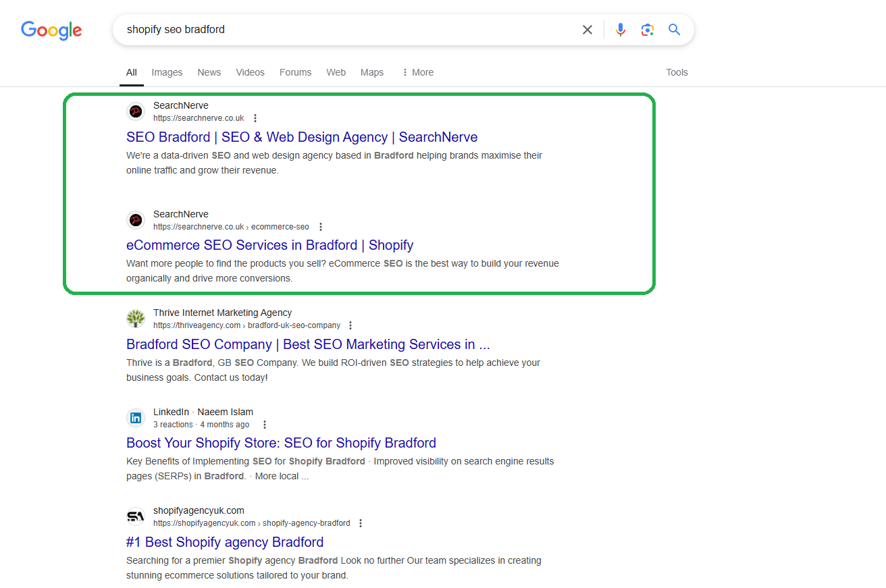Screen dimensions: 886x588
Task: Open the Forums tab
Action: 295,72
